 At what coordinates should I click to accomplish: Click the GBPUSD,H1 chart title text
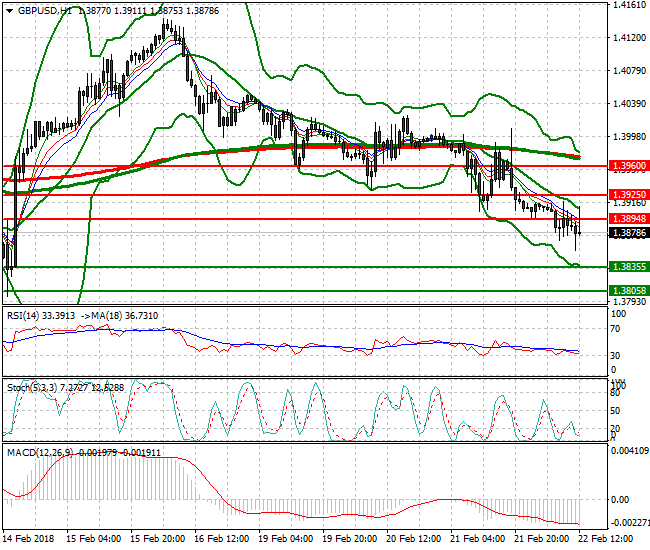point(45,11)
